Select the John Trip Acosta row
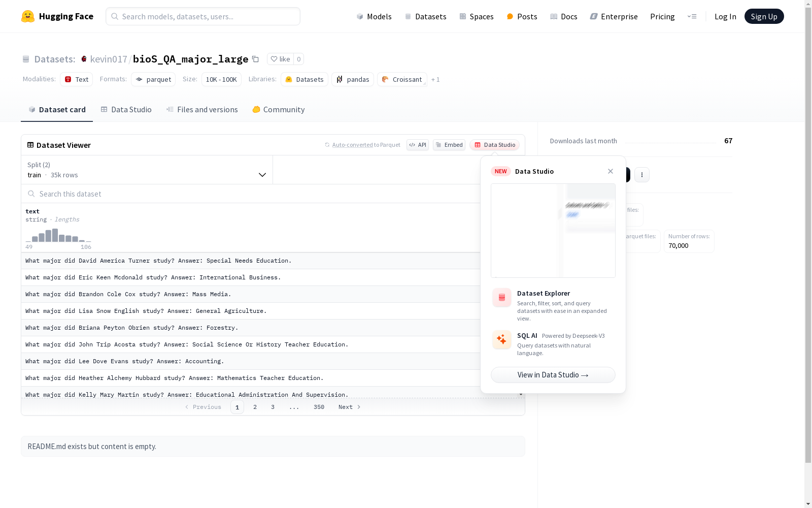 (251, 344)
